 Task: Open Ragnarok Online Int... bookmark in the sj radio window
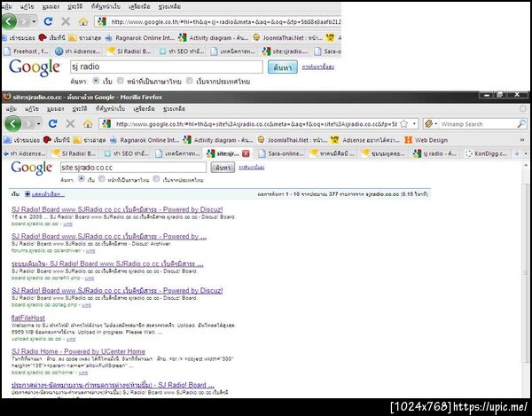point(141,37)
